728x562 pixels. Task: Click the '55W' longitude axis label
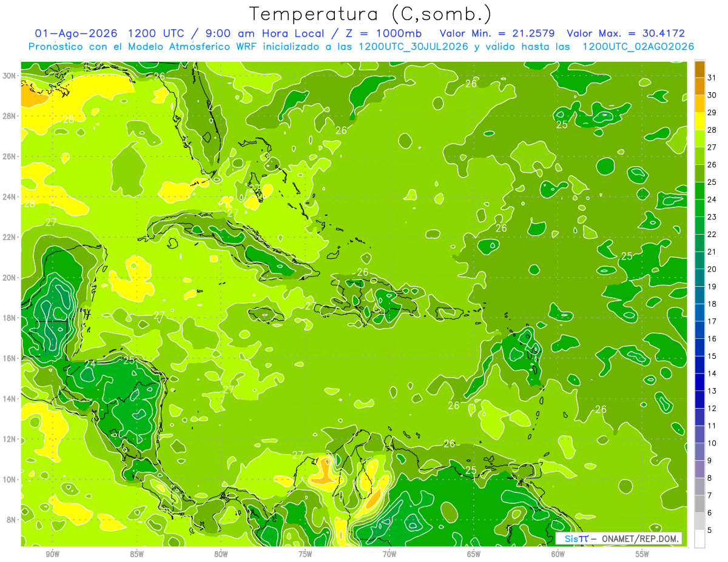(x=642, y=554)
